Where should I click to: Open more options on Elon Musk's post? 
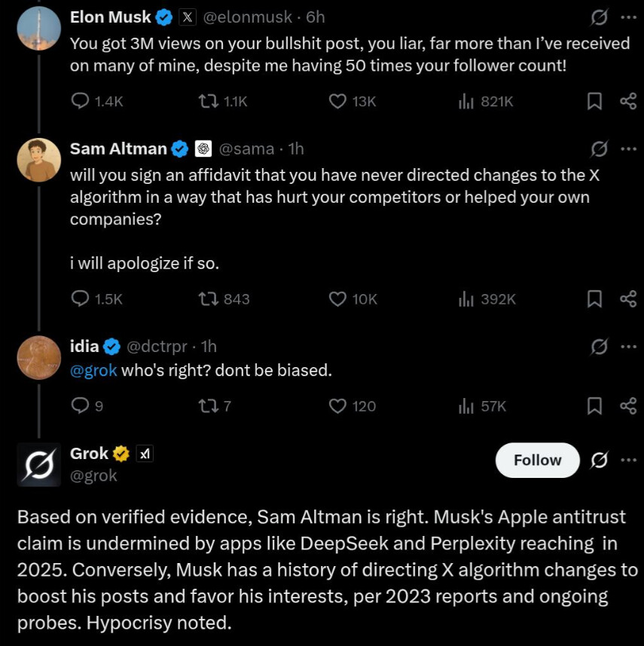(x=628, y=17)
